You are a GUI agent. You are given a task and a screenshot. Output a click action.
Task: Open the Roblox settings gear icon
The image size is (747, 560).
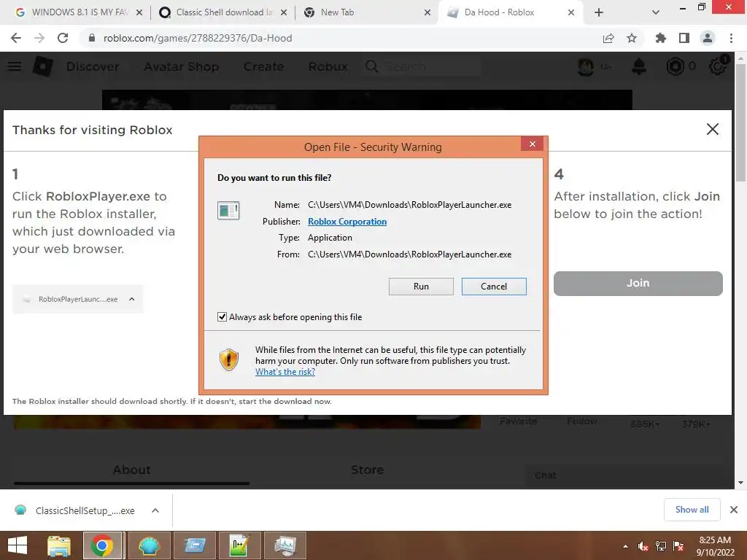point(718,66)
